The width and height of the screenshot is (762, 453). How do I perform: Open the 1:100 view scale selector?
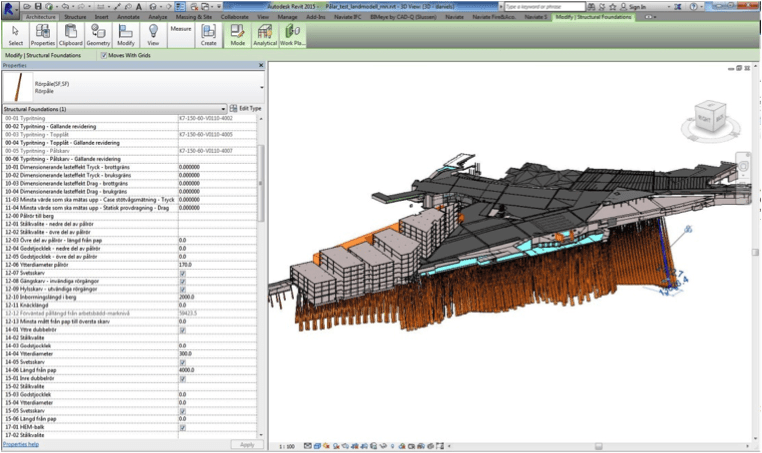pyautogui.click(x=288, y=445)
